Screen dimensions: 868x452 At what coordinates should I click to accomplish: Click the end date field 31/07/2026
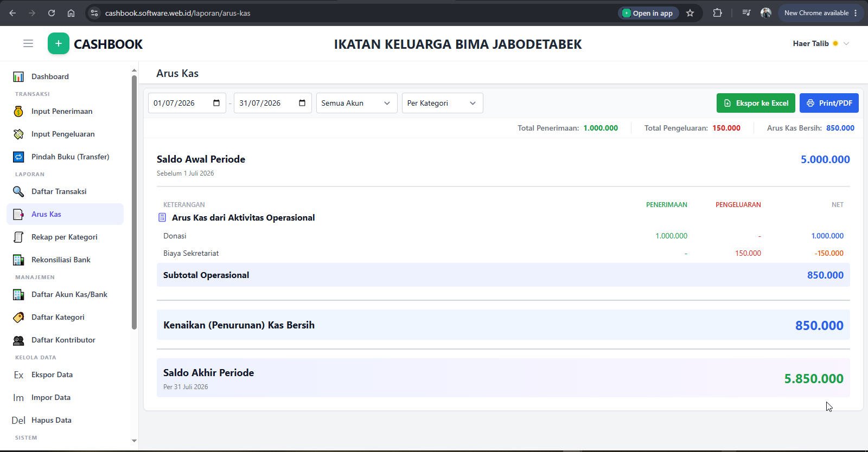coord(272,103)
